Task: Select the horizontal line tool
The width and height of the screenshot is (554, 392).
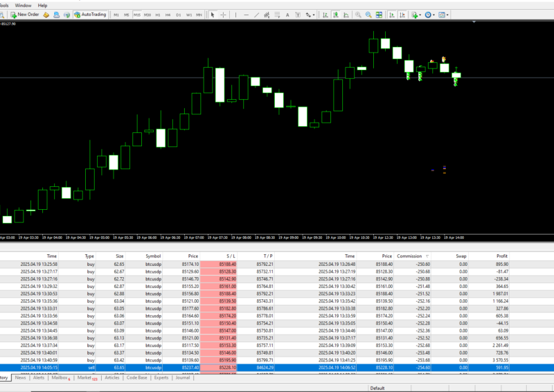Action: tap(246, 14)
